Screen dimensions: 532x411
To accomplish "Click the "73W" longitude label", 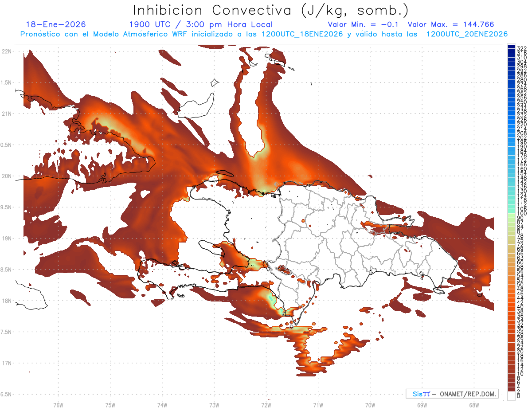I will click(214, 405).
